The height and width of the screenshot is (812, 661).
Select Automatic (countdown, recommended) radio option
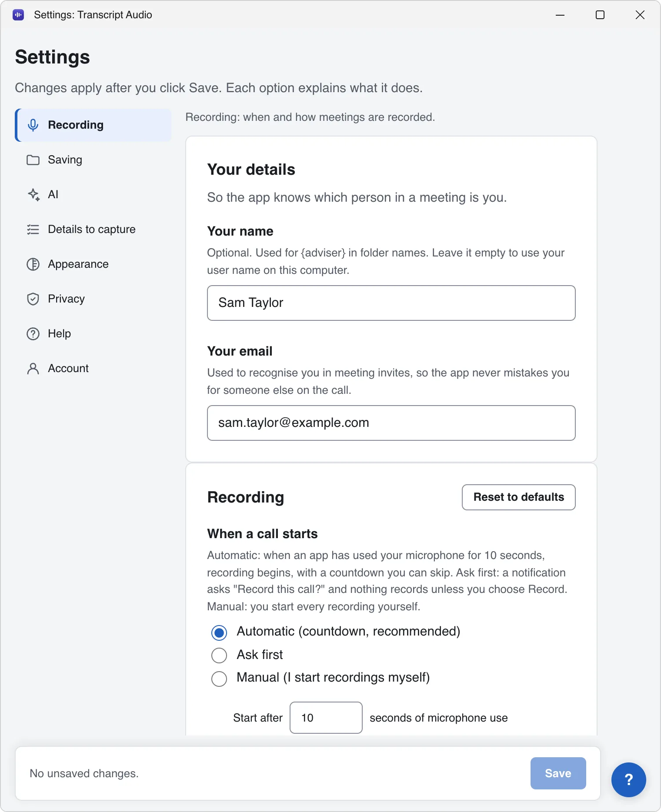click(x=219, y=632)
